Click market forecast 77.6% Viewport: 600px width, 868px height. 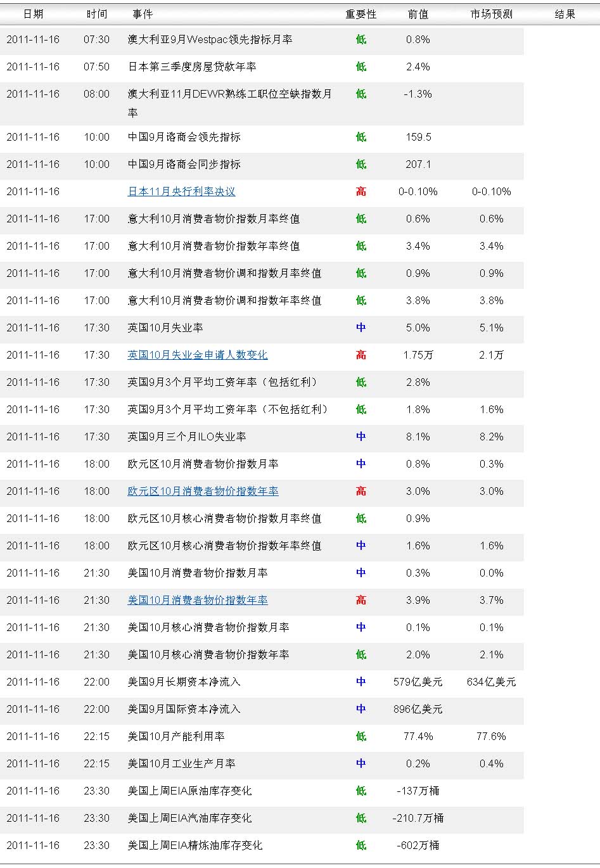coord(491,736)
